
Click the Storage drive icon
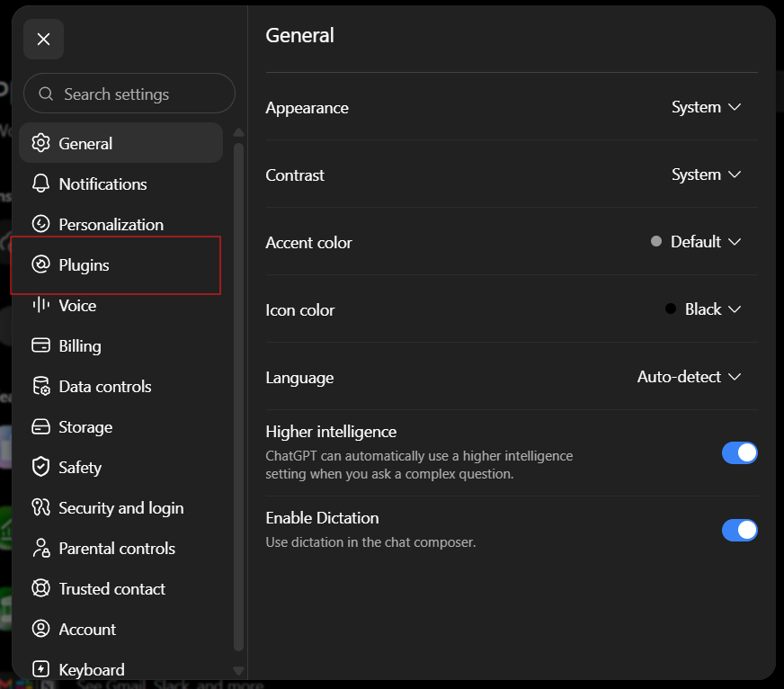pyautogui.click(x=41, y=427)
